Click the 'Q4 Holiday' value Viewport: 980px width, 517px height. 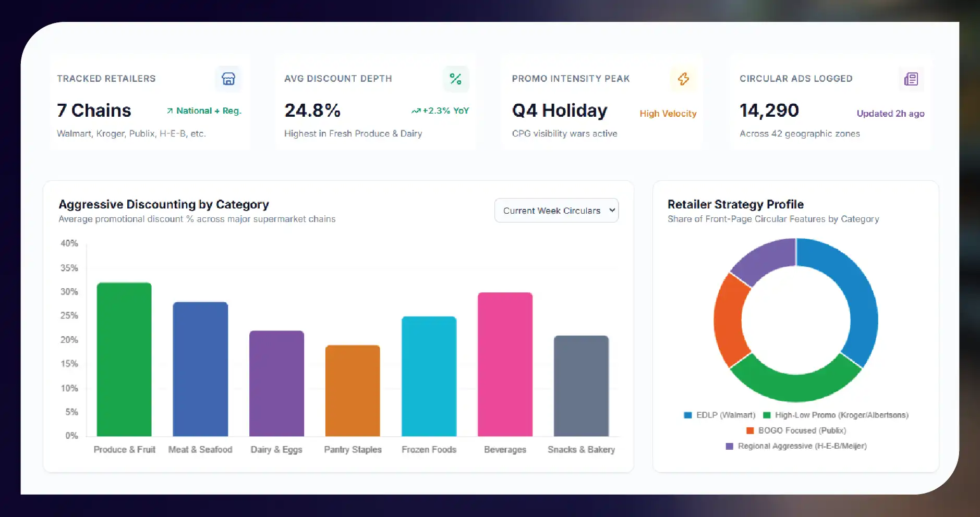click(x=560, y=110)
